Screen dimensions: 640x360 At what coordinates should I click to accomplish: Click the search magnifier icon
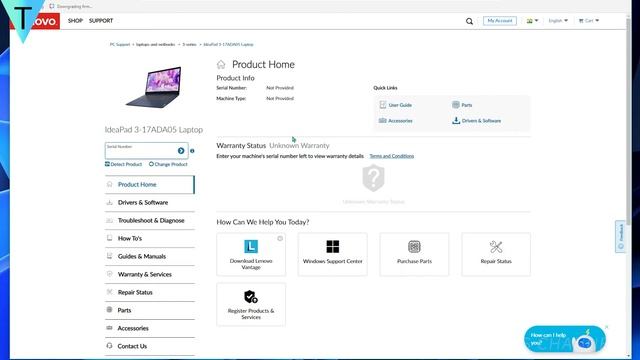pos(469,21)
